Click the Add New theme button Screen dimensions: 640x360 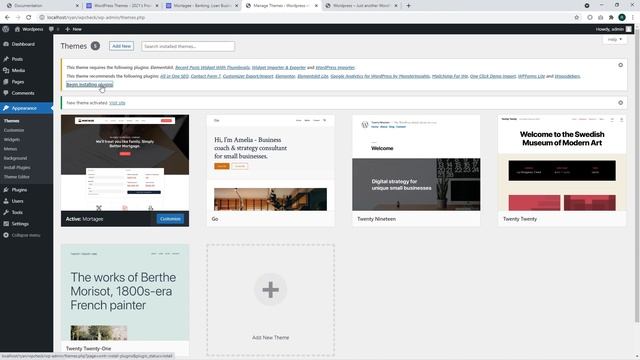[x=122, y=46]
